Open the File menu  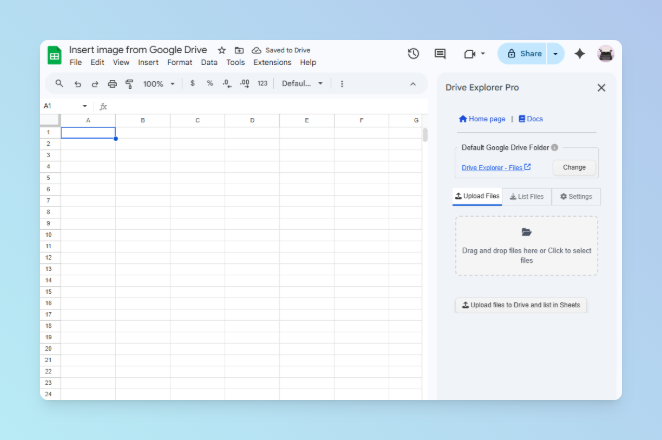[76, 62]
